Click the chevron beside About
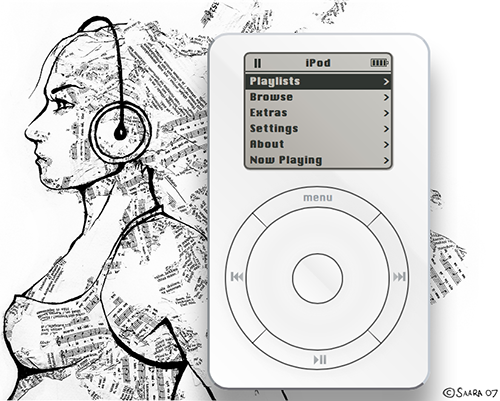Image resolution: width=500 pixels, height=401 pixels. coord(386,144)
